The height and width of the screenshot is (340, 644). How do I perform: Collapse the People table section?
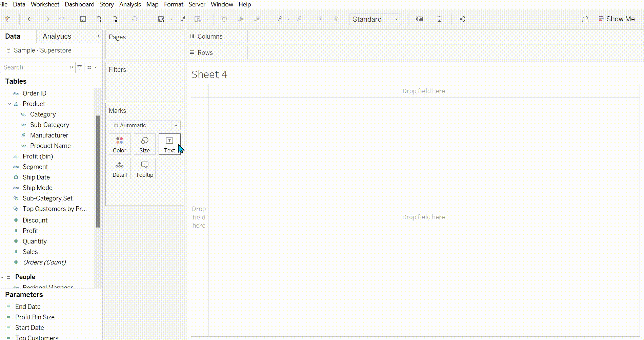click(2, 277)
